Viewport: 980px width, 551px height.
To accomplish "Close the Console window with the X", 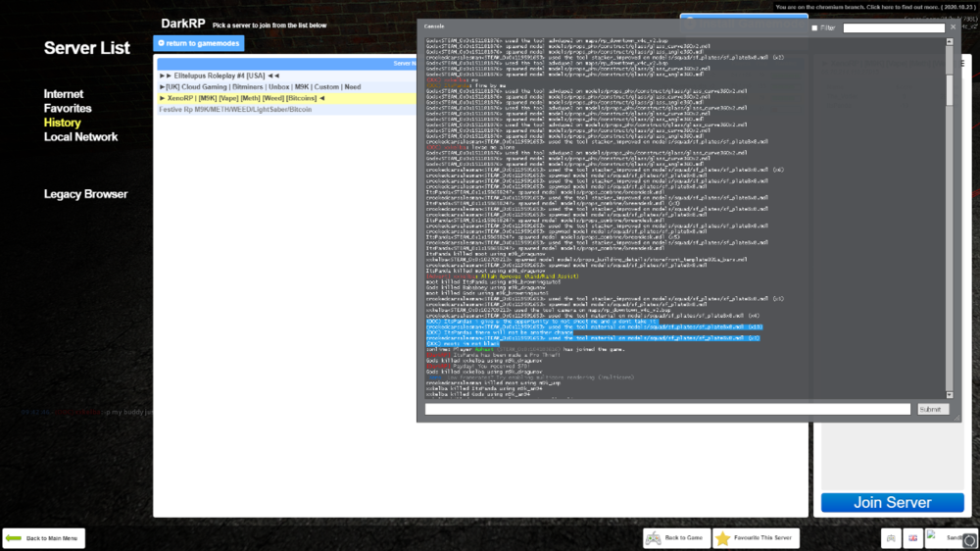I will 953,26.
